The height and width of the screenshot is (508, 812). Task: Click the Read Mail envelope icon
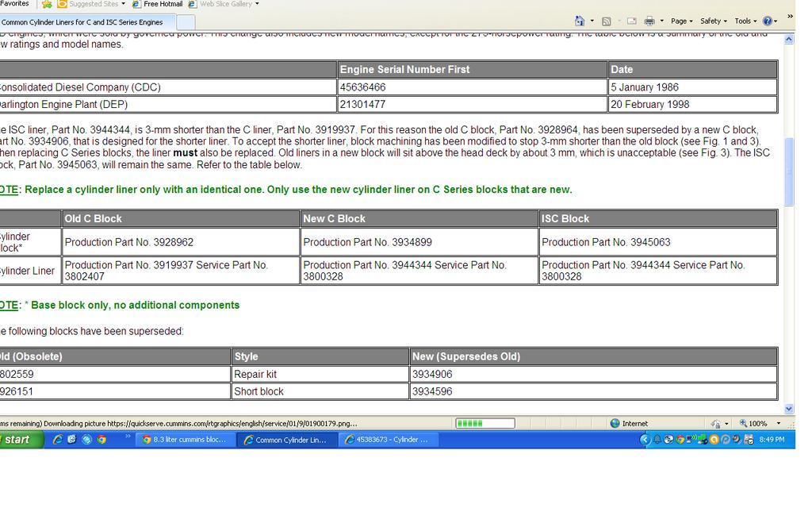632,21
